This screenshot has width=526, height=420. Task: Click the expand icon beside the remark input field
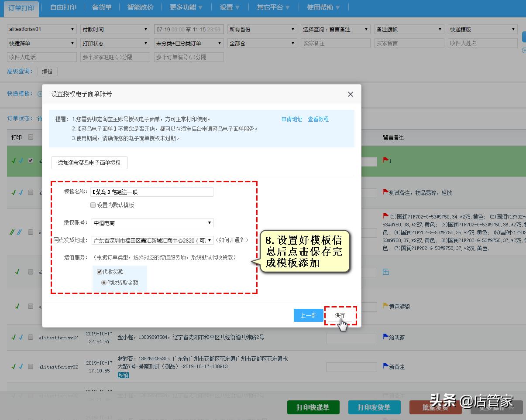tap(385, 271)
